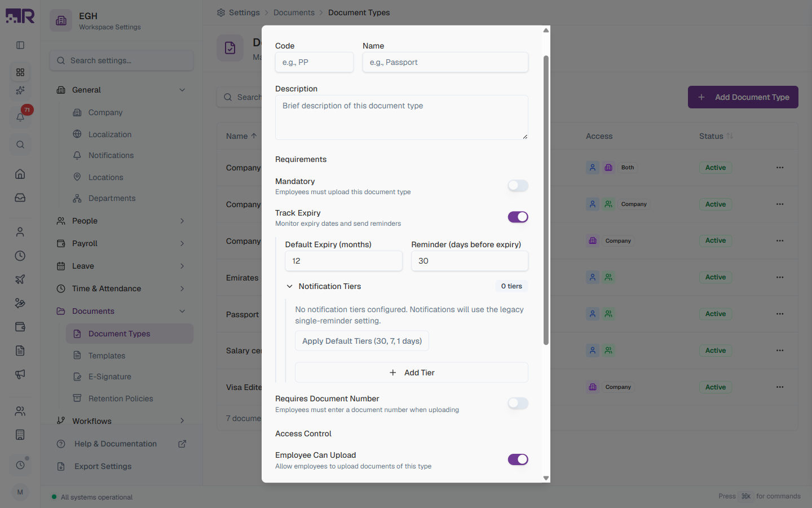Screen dimensions: 812x508
Task: Open Departments settings
Action: (x=130, y=198)
